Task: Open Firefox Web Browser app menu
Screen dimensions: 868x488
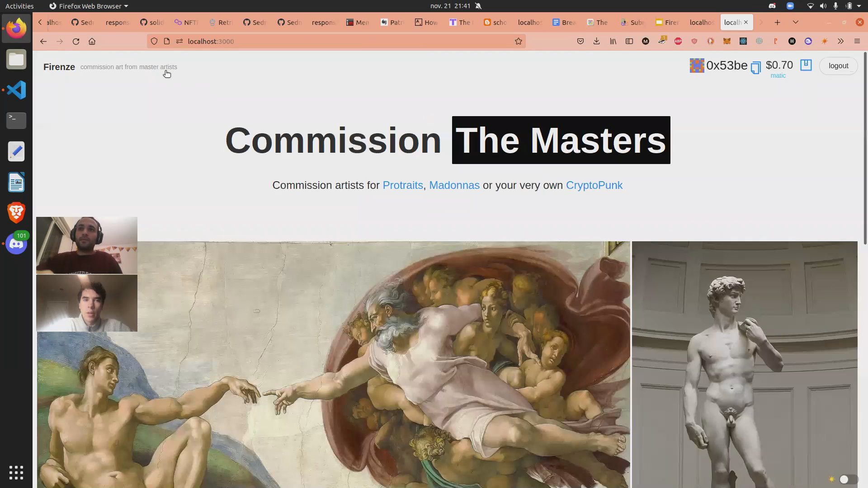Action: 89,6
